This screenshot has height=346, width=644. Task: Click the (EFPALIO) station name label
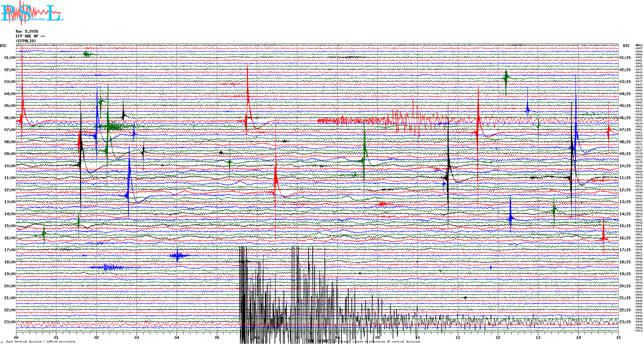[x=26, y=41]
